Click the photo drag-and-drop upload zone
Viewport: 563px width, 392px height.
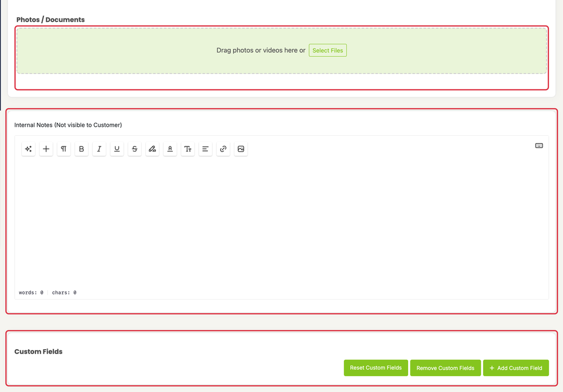tap(281, 51)
